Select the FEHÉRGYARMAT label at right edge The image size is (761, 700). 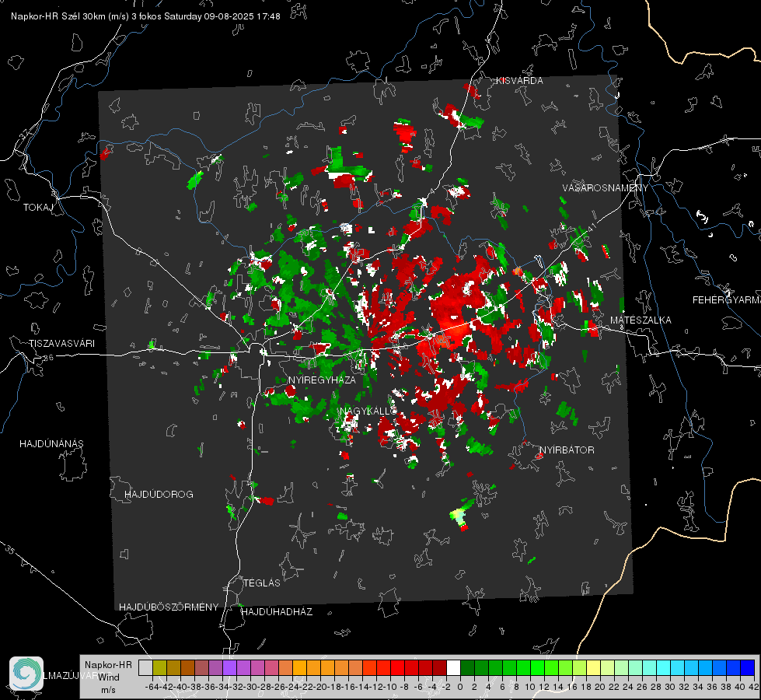point(727,300)
